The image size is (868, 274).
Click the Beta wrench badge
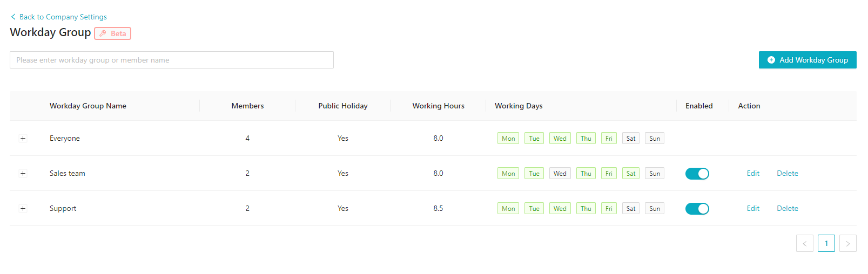[113, 33]
